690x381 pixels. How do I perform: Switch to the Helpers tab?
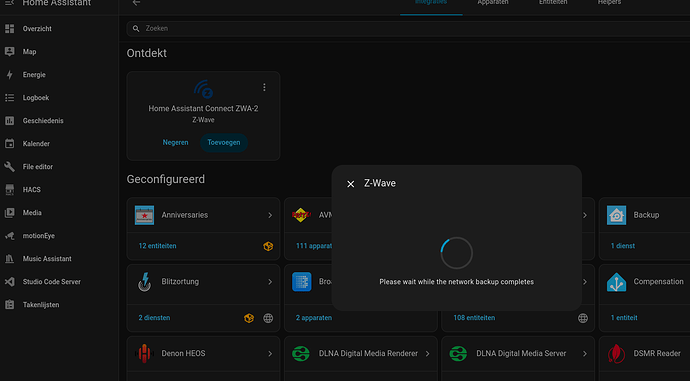click(x=609, y=3)
